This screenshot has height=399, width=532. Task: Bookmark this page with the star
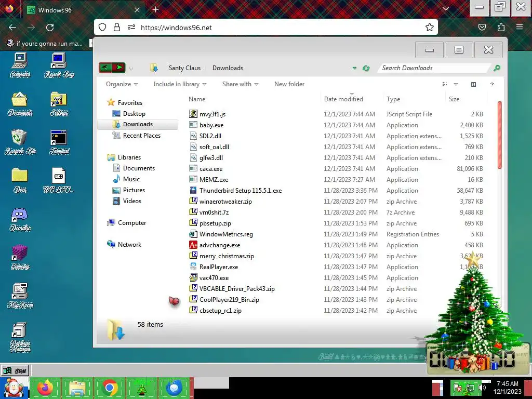429,27
